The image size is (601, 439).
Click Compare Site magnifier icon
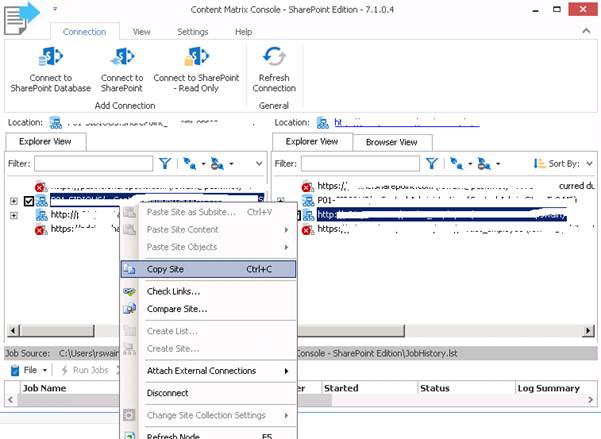[x=130, y=309]
